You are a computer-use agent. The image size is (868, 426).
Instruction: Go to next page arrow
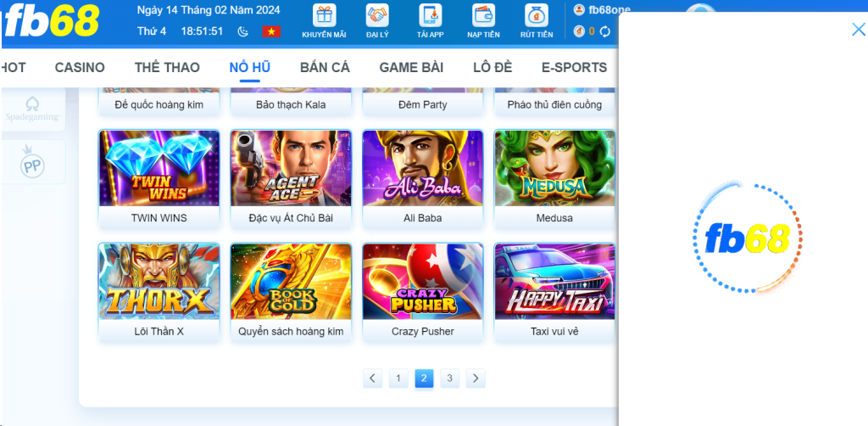pos(476,378)
